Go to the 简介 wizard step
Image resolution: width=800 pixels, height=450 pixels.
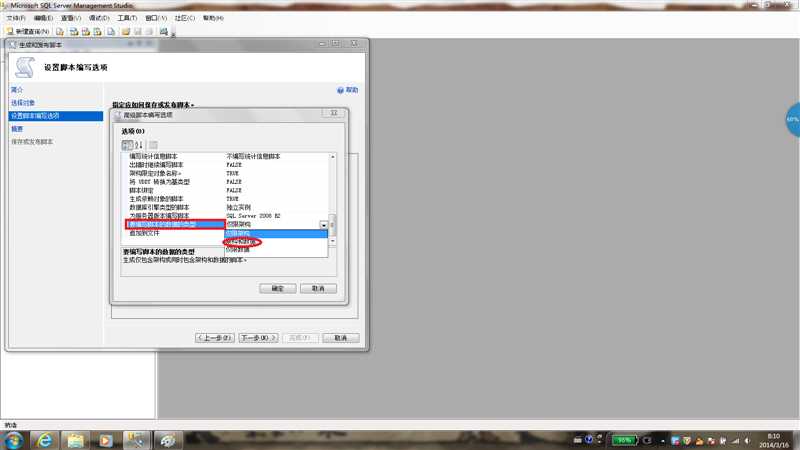coord(17,90)
